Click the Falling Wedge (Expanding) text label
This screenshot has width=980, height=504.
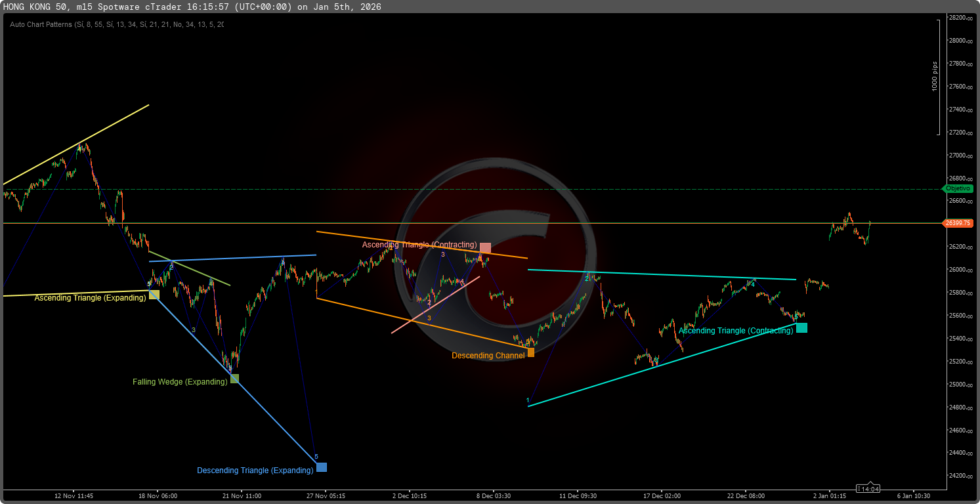coord(180,382)
